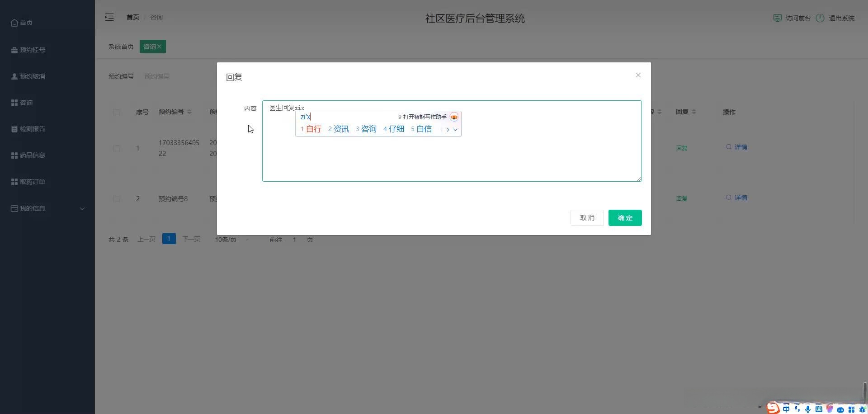Expand more pinyin candidates with the down chevron
Image resolution: width=868 pixels, height=414 pixels.
[x=455, y=129]
